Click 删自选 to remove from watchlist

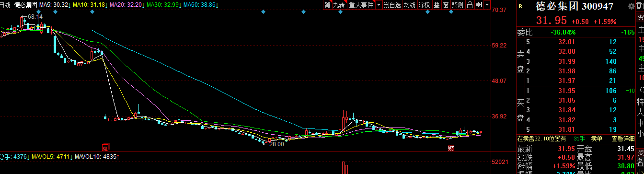(x=392, y=5)
